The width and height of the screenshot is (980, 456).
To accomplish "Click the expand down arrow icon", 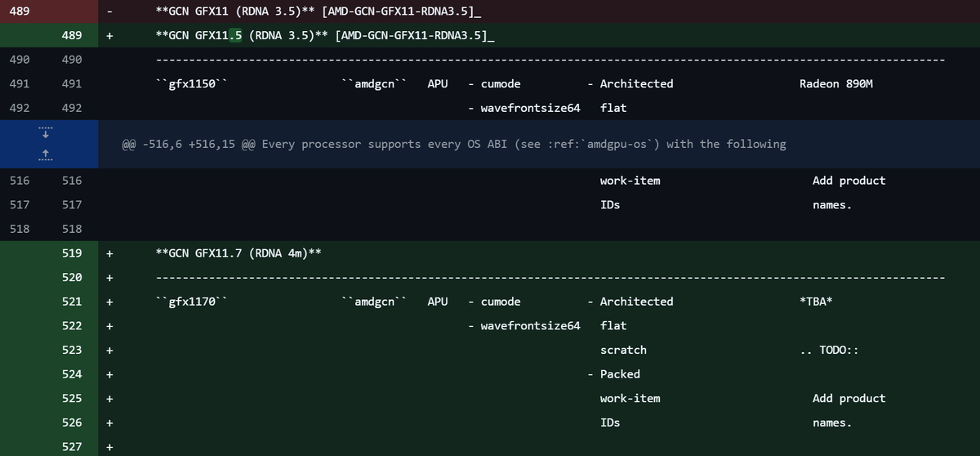I will coord(46,133).
